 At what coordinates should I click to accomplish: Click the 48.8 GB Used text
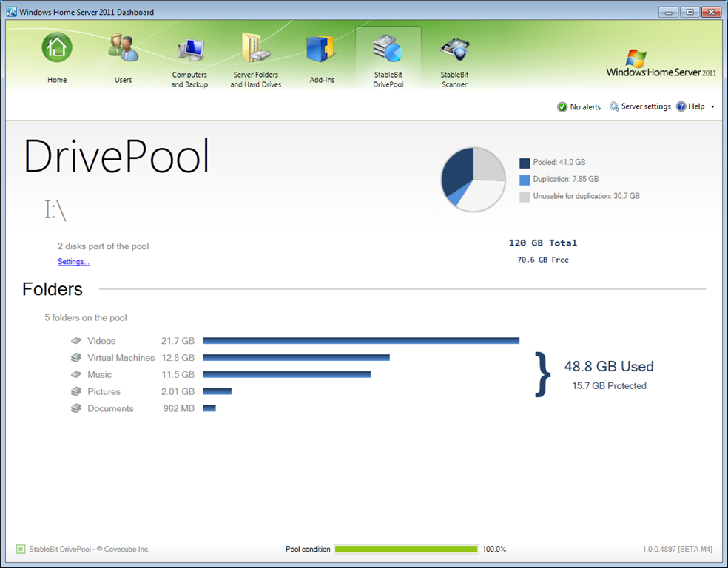609,366
